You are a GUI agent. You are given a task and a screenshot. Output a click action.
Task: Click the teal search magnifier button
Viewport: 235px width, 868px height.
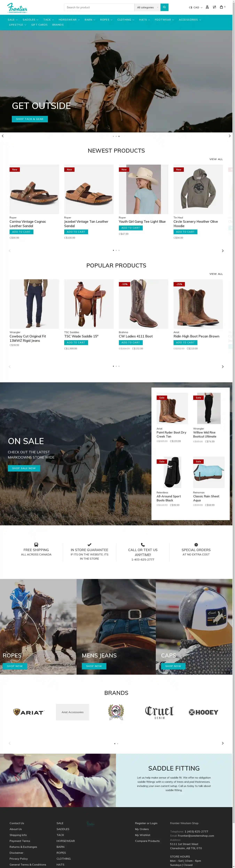pos(164,7)
